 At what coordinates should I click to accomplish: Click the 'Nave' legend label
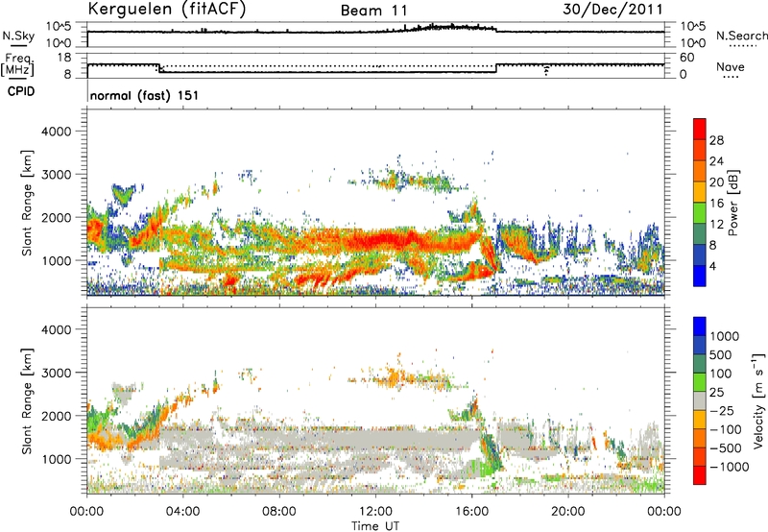coord(731,66)
